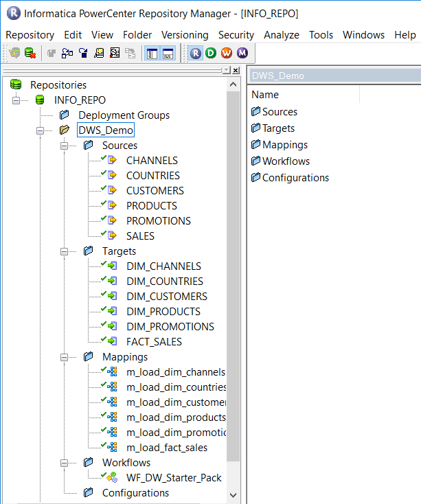Launch Repository Manager with the R icon
The width and height of the screenshot is (421, 504).
pyautogui.click(x=196, y=53)
